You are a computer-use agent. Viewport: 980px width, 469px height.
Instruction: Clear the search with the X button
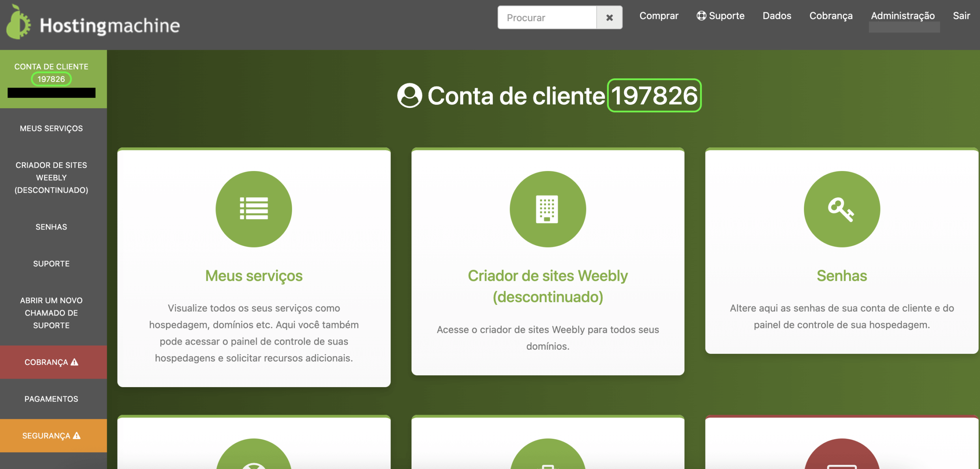click(x=609, y=18)
